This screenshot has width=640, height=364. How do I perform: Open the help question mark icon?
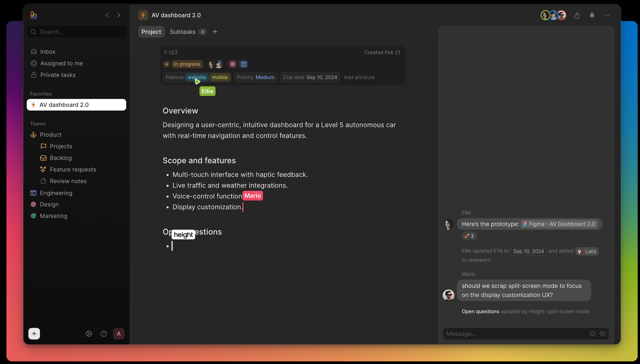tap(104, 334)
